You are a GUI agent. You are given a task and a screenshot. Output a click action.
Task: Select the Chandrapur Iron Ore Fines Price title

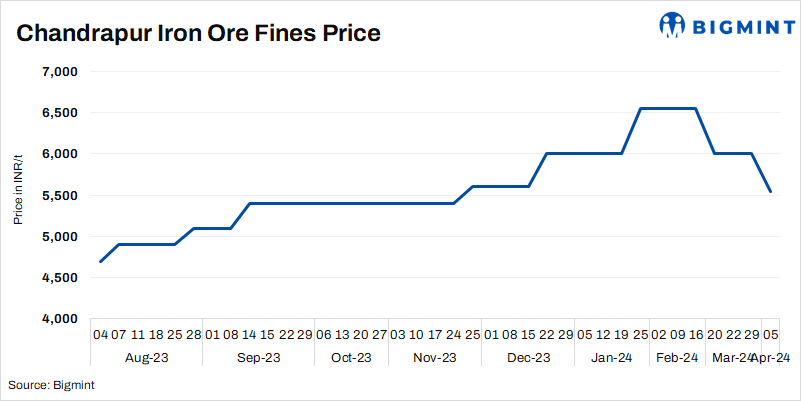198,33
